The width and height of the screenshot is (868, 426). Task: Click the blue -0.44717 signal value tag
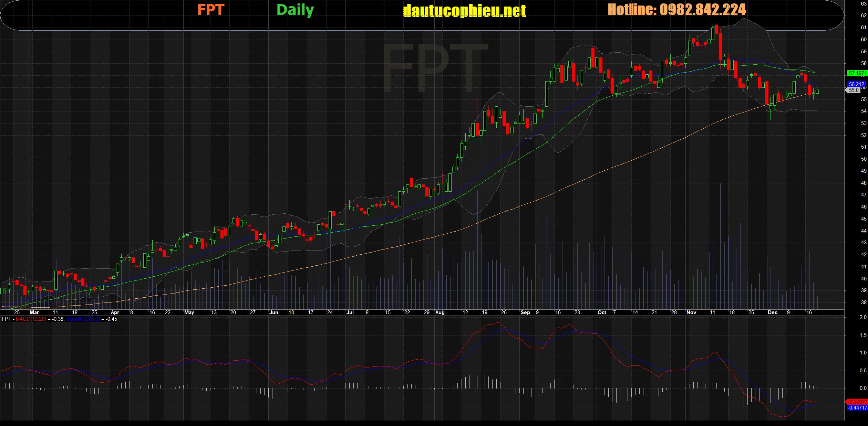[x=857, y=408]
